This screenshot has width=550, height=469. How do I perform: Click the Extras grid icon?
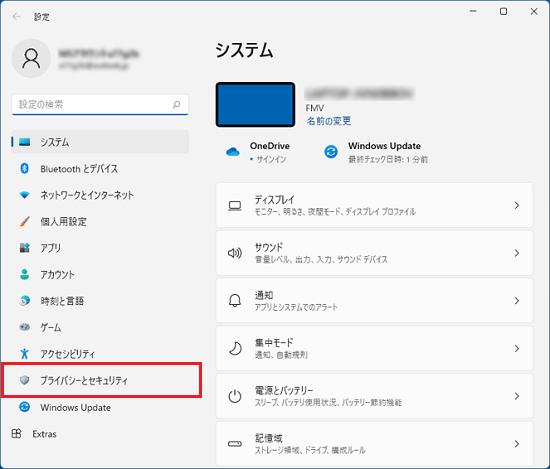click(16, 434)
